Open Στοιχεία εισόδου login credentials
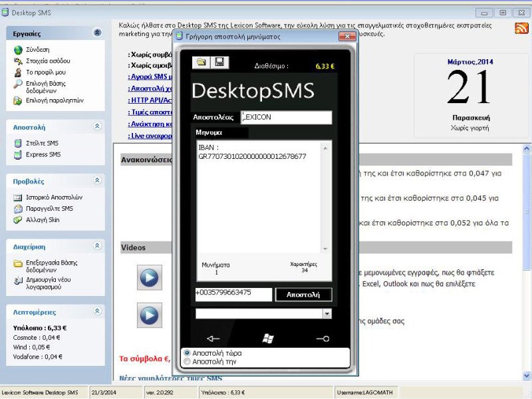The image size is (532, 399). 42,61
